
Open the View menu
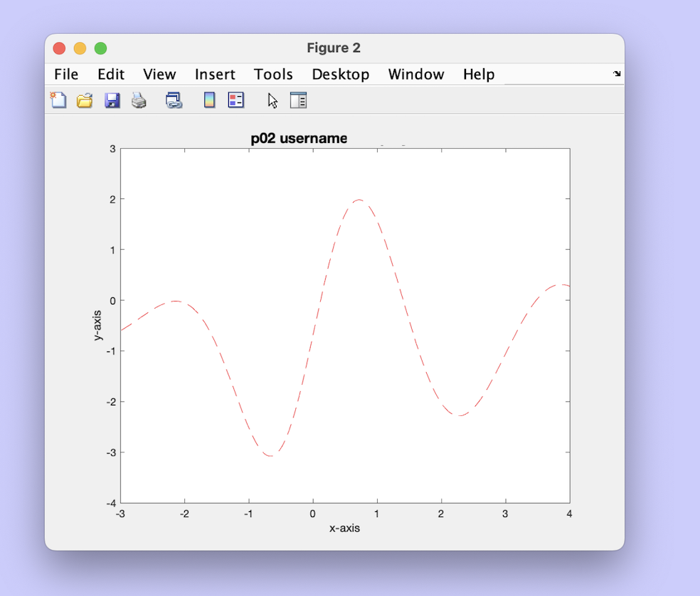[x=159, y=74]
